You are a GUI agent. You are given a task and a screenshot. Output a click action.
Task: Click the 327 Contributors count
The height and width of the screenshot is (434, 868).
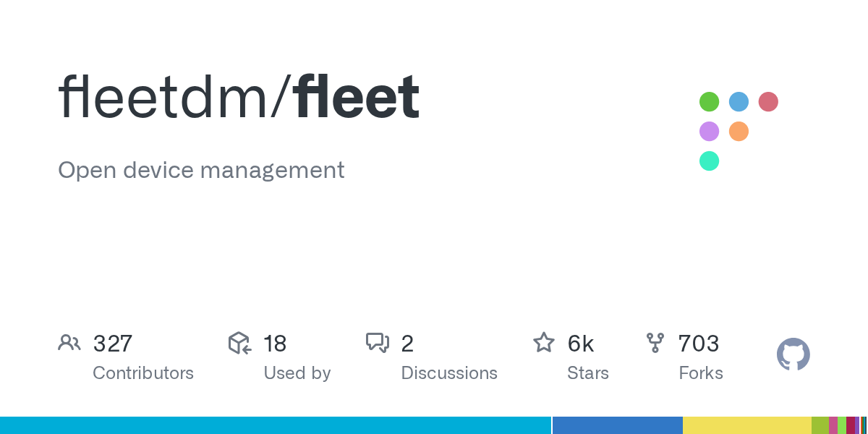pyautogui.click(x=113, y=344)
